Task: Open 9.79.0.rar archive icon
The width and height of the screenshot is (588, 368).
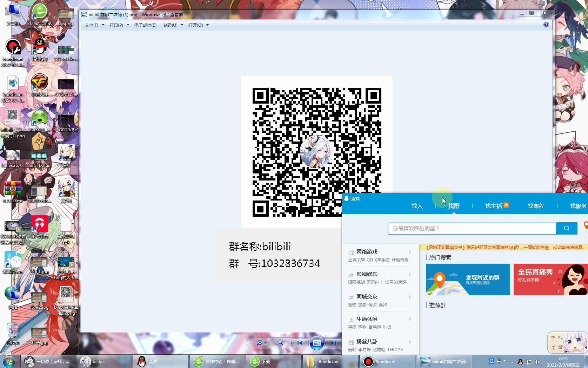Action: tap(13, 192)
